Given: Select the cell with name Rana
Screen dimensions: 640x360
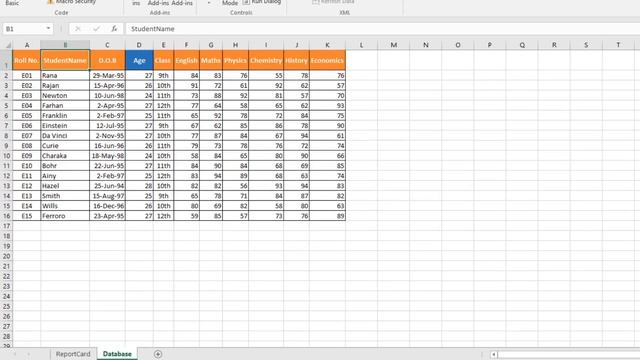Looking at the screenshot, I should click(65, 76).
